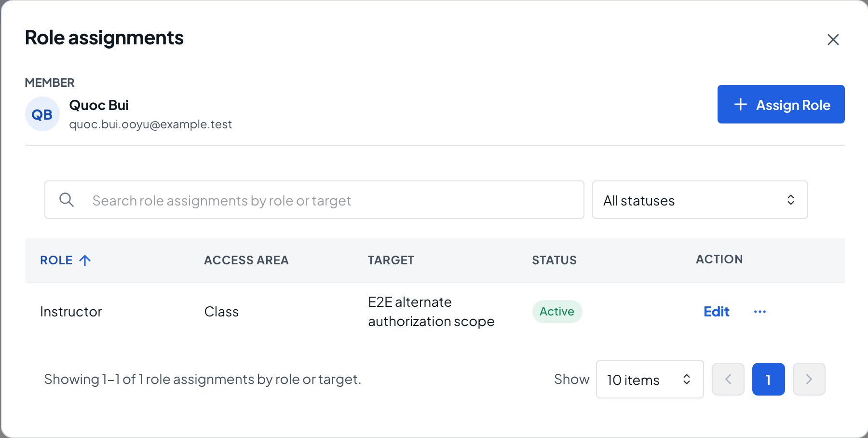Click the E2E alternate authorization scope target
This screenshot has height=438, width=868.
(431, 312)
